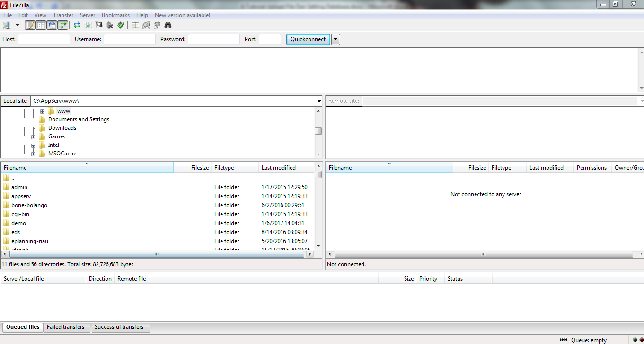Expand the Games tree node
Viewport: 644px width, 344px height.
point(34,136)
